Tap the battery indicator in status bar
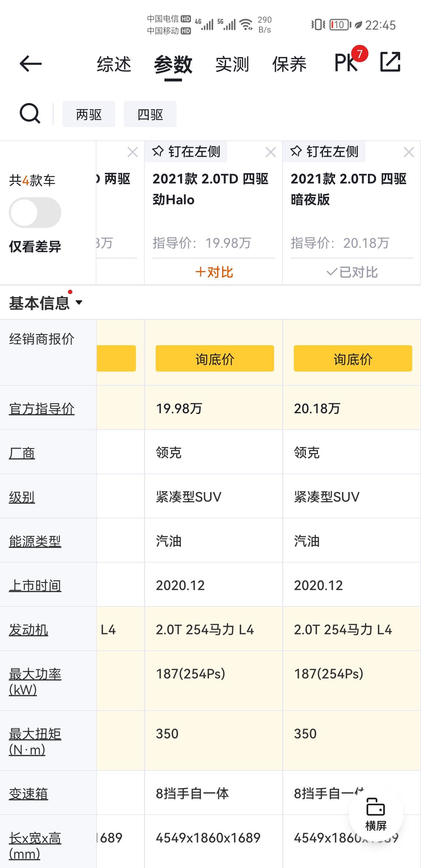421x868 pixels. click(x=340, y=25)
